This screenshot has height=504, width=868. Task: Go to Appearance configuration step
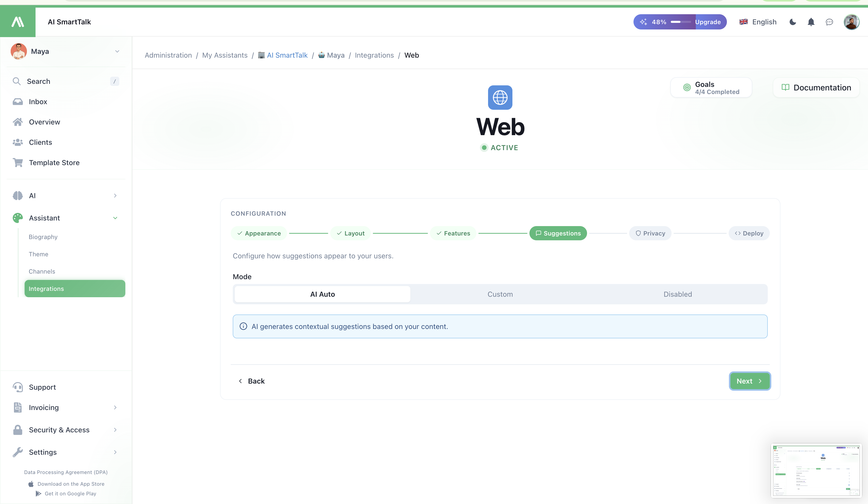(x=259, y=233)
